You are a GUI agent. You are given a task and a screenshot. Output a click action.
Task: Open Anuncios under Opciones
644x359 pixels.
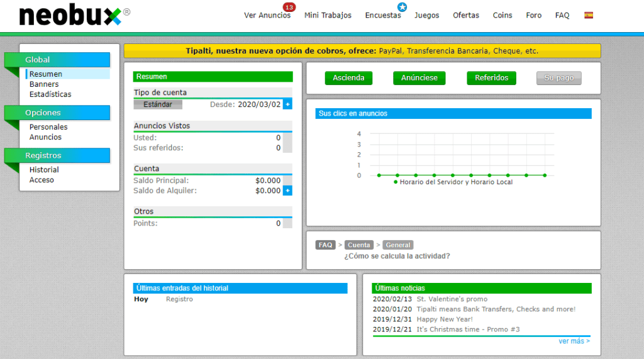point(45,137)
